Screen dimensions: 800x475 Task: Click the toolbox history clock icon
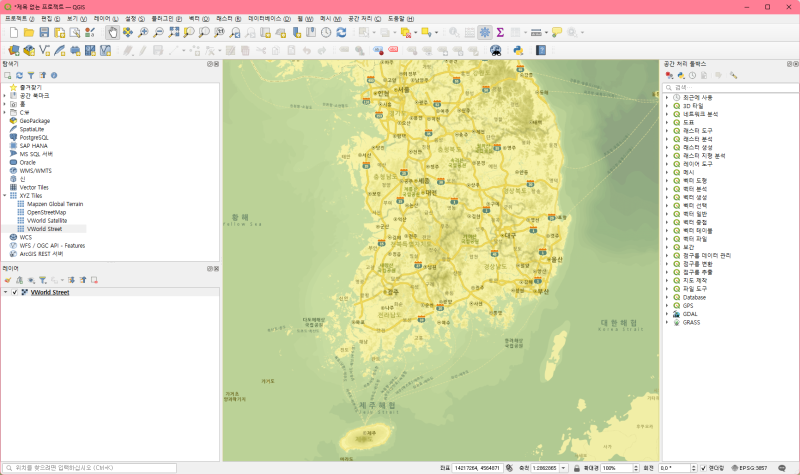(692, 76)
